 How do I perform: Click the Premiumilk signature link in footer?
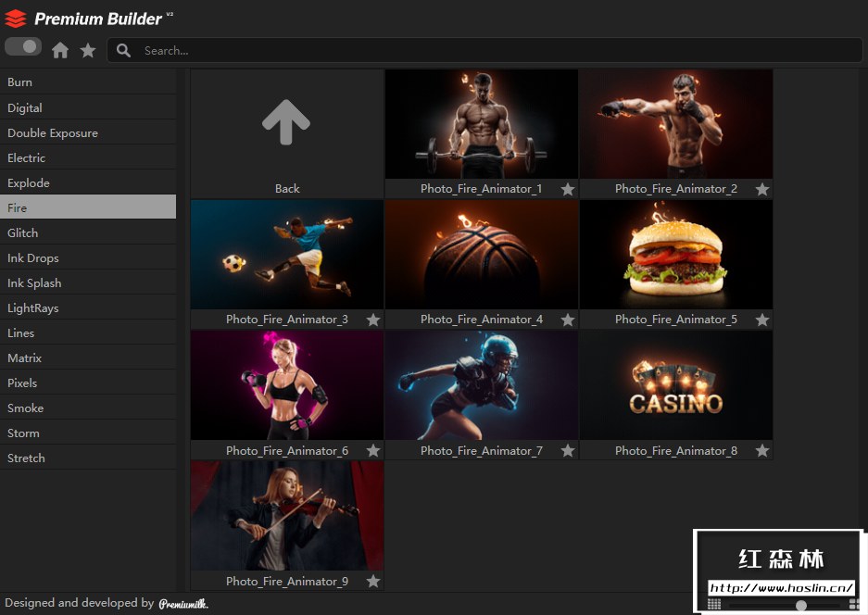tap(183, 603)
